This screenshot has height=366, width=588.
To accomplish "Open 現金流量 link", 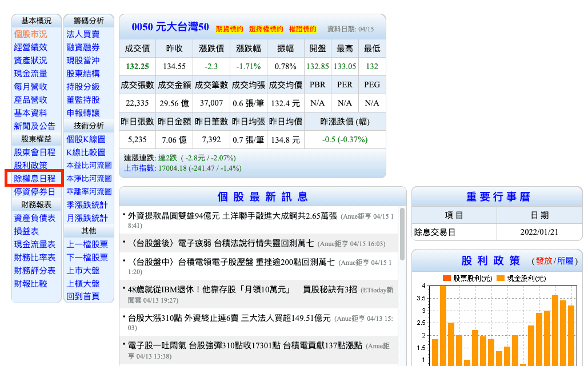I will pos(30,74).
